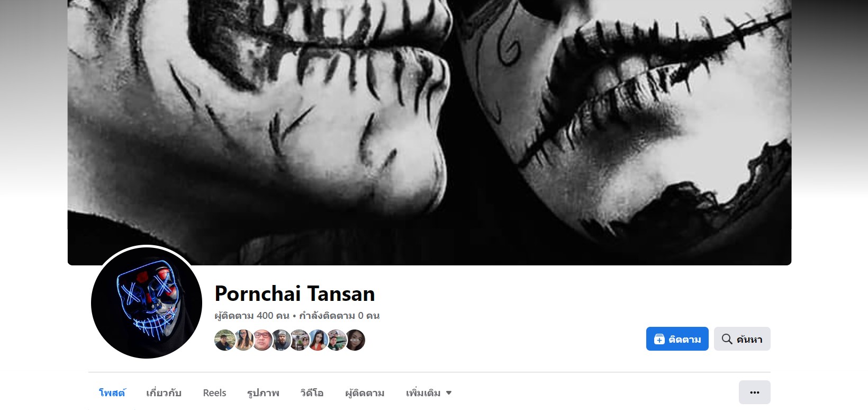The image size is (868, 410).
Task: Click the second follower avatar
Action: click(243, 340)
